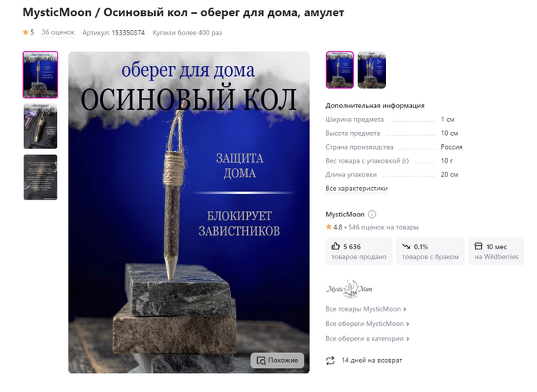Viewport: 537px width, 392px height.
Task: Select the first left gallery thumbnail
Action: click(x=41, y=74)
